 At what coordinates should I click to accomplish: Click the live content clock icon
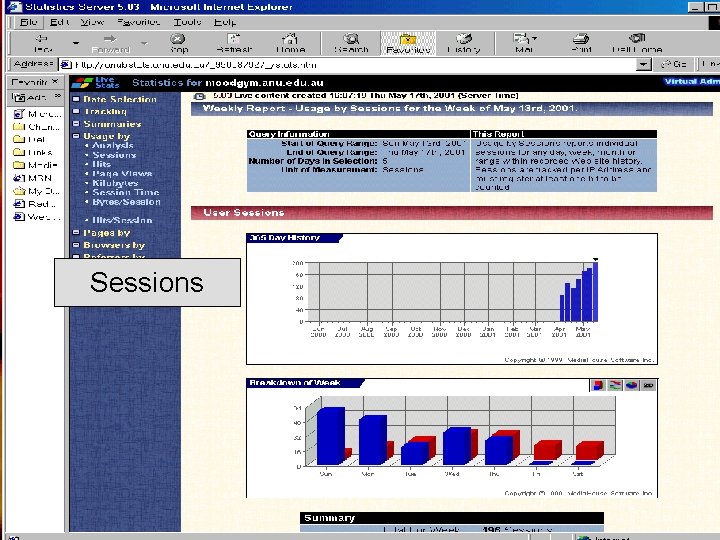[199, 96]
